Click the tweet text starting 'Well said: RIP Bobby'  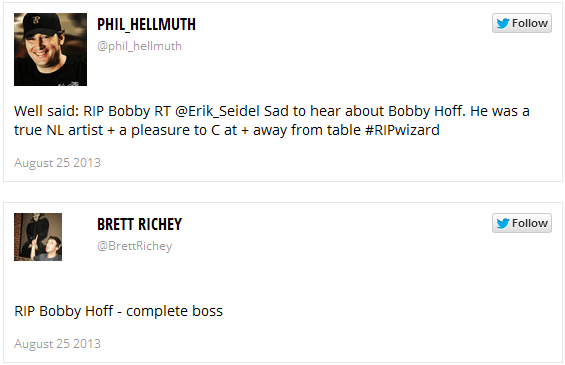pyautogui.click(x=272, y=120)
